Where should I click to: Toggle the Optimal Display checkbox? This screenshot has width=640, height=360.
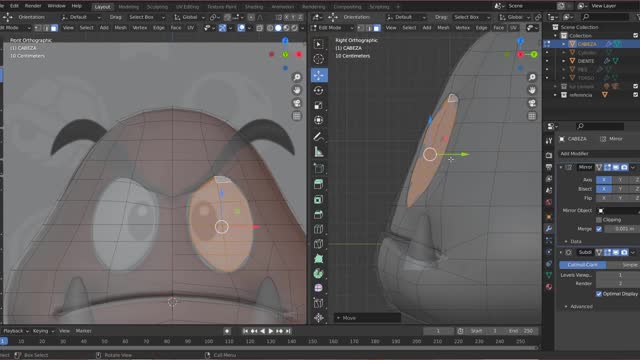pos(599,294)
